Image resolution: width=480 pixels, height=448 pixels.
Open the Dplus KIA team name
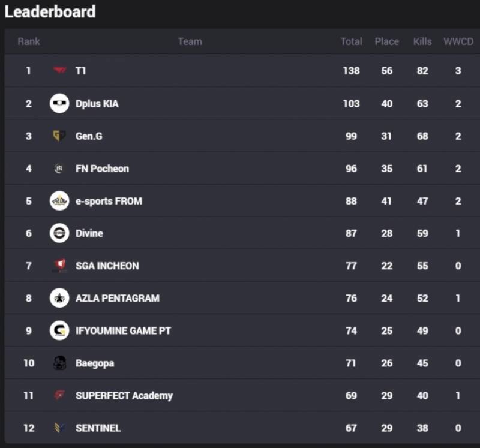coord(97,104)
